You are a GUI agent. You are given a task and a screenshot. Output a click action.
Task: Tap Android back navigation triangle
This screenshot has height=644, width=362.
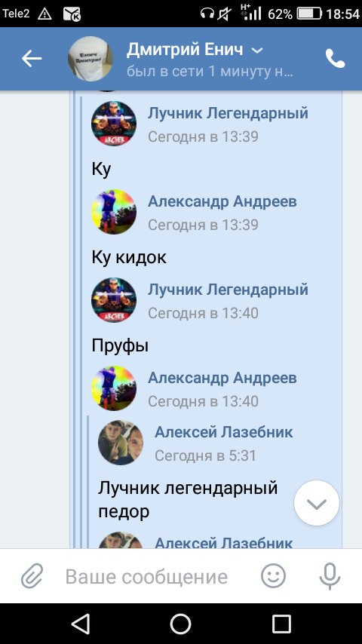[81, 624]
